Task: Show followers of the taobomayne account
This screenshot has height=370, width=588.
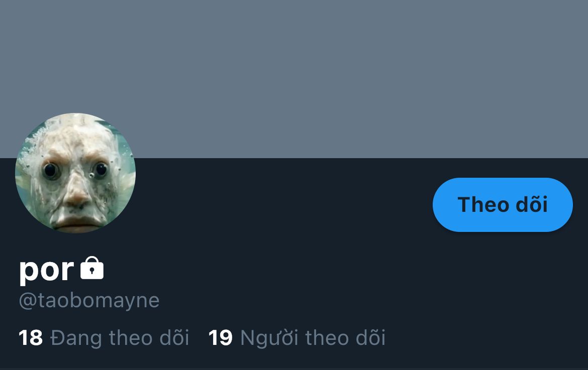Action: (297, 337)
